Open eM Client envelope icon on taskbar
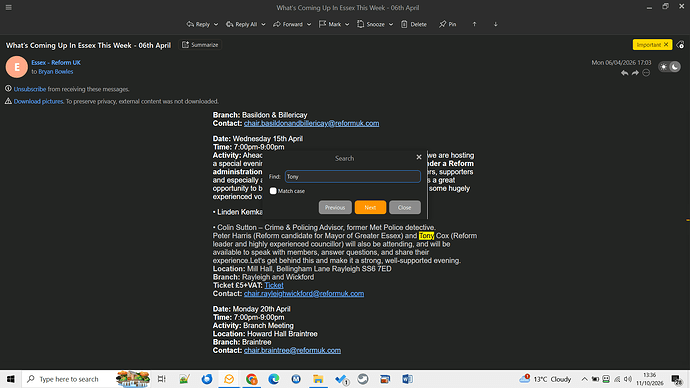 (x=229, y=379)
